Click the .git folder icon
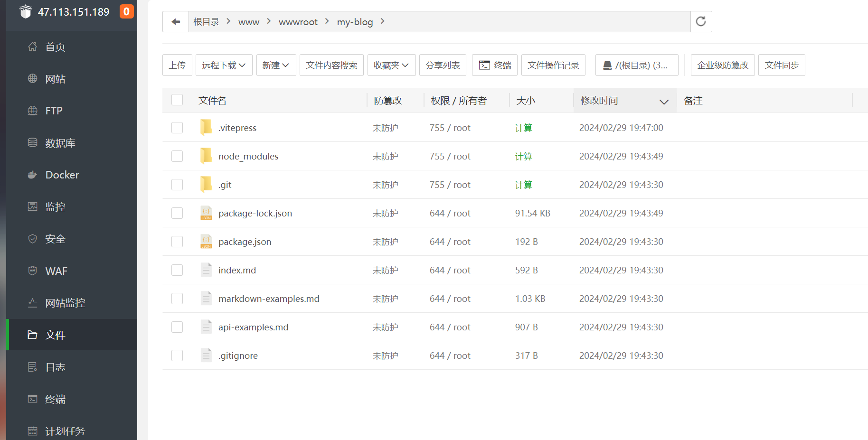Image resolution: width=868 pixels, height=440 pixels. 206,184
